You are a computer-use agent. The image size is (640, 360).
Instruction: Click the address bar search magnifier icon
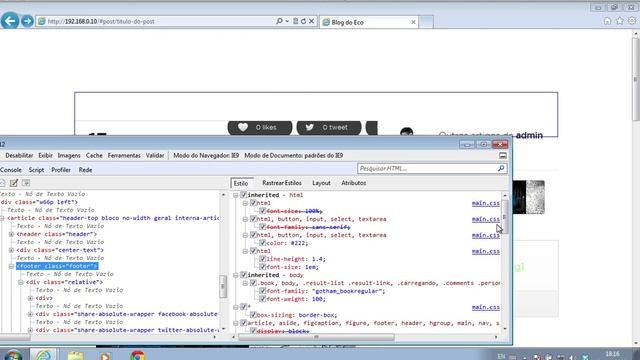(x=279, y=21)
